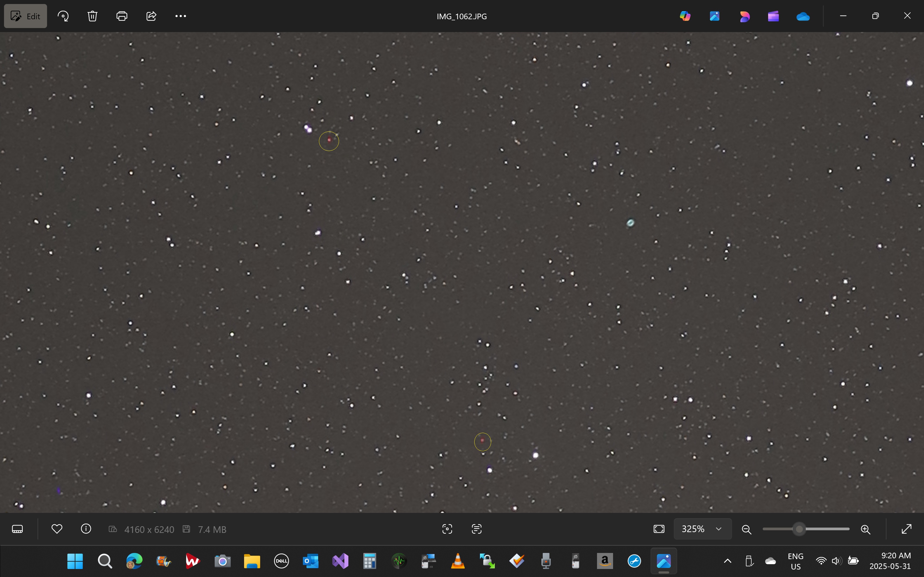Show the file info panel
Image resolution: width=924 pixels, height=577 pixels.
pos(86,529)
